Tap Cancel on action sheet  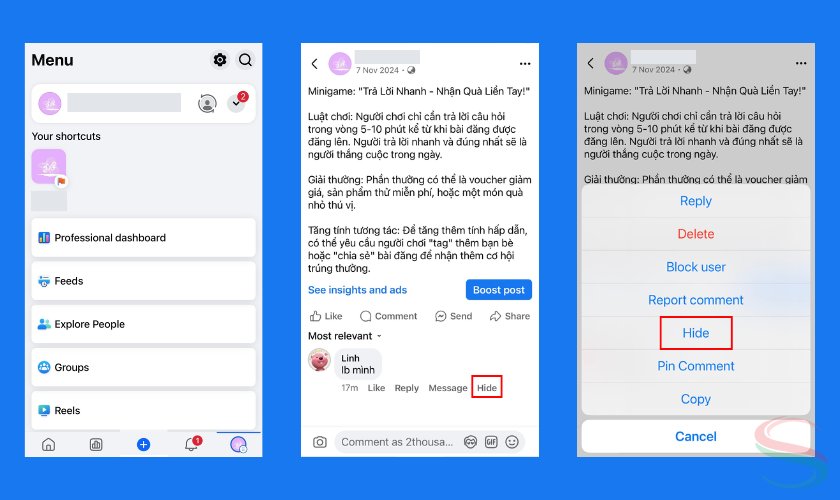pos(695,436)
